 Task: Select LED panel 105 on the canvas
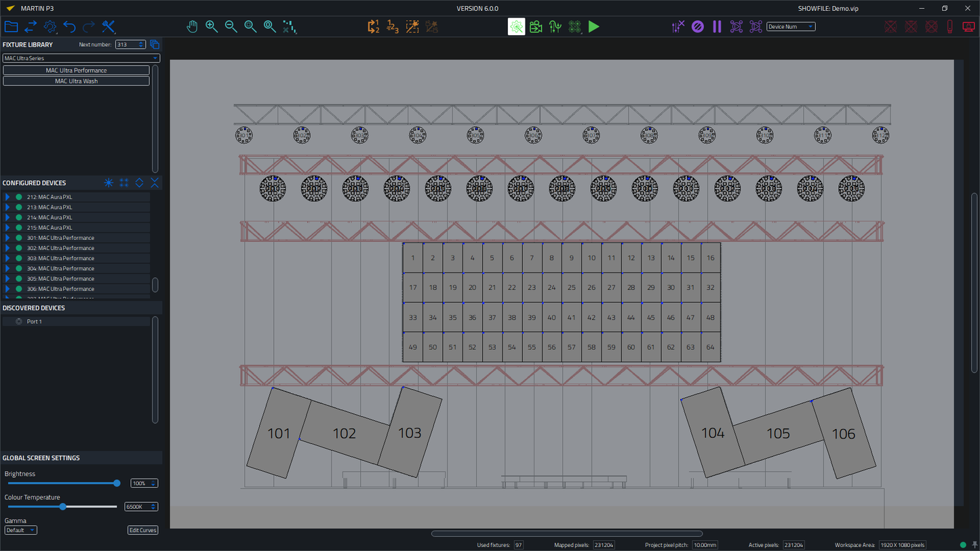point(779,434)
